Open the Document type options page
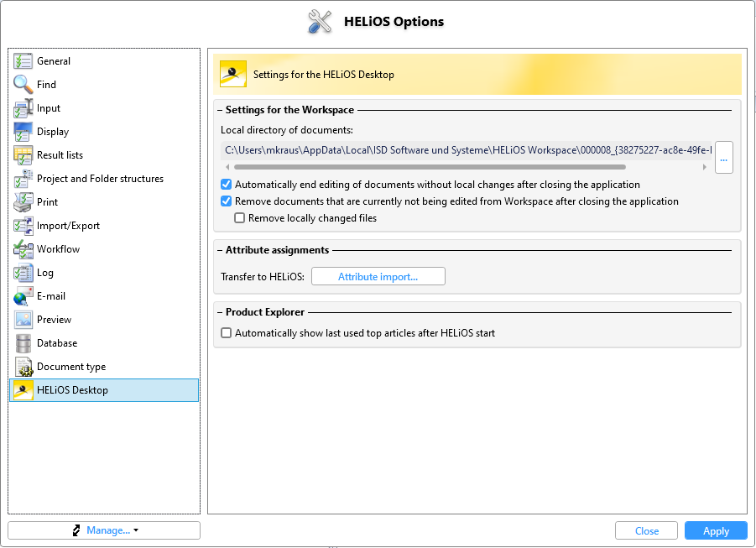Screen dimensions: 756x548 point(104,367)
